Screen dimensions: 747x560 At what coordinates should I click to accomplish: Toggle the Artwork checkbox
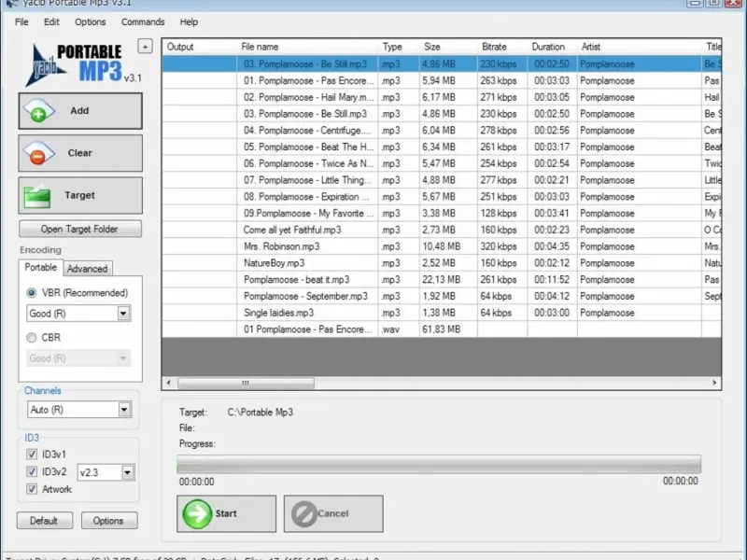click(x=32, y=489)
